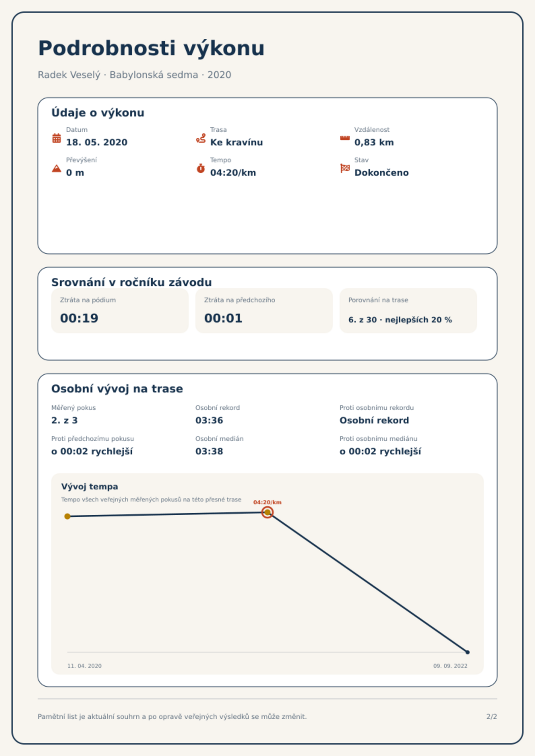This screenshot has width=535, height=756.
Task: Click the ruler icon beside Vzdálenost
Action: (x=345, y=138)
